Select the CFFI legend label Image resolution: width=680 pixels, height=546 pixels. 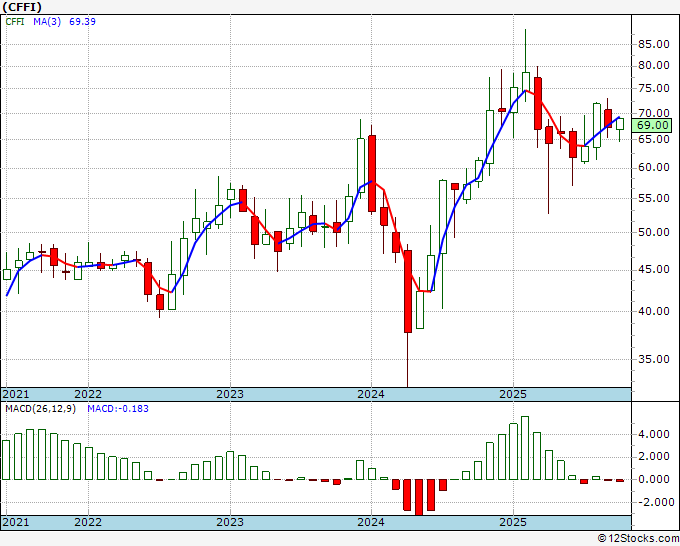tap(15, 22)
